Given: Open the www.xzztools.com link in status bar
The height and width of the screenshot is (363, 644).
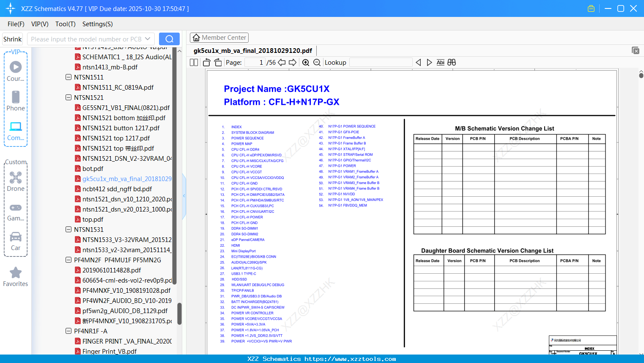Looking at the screenshot, I should click(x=350, y=359).
